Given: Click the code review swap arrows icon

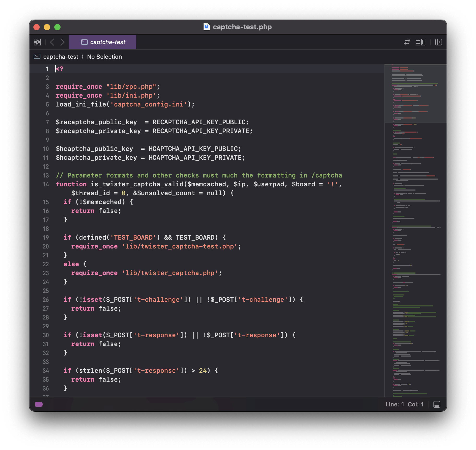Looking at the screenshot, I should click(407, 42).
